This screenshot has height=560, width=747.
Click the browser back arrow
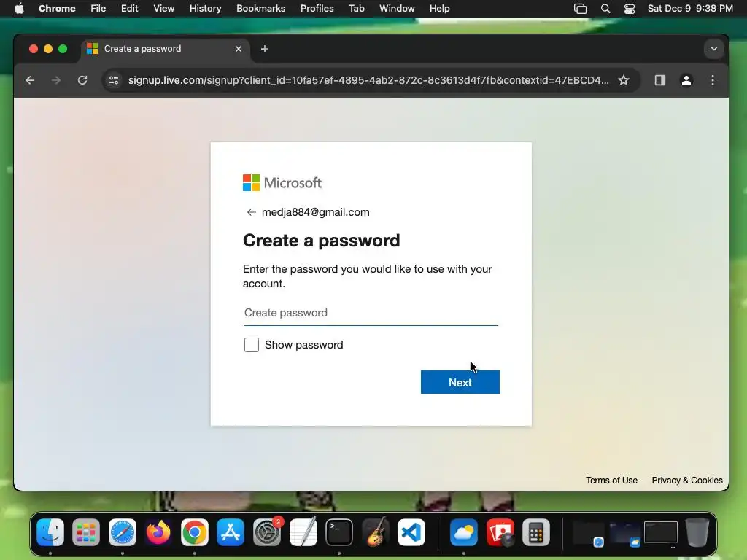point(30,80)
